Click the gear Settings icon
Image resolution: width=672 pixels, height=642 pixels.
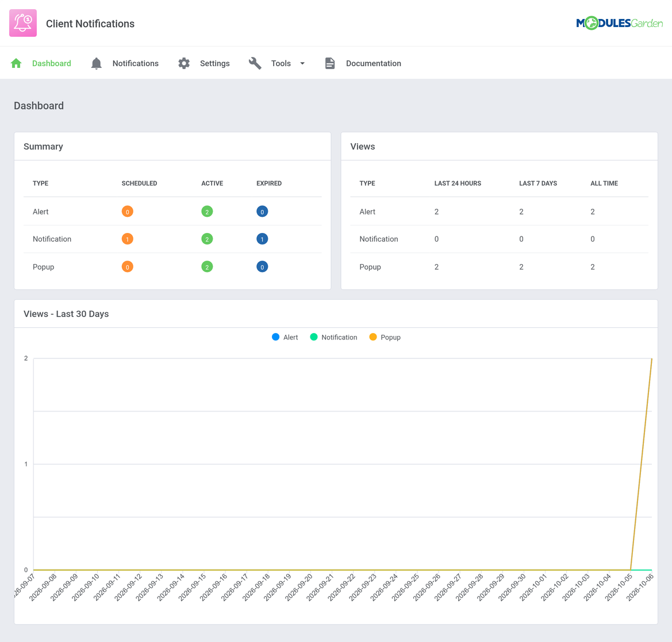(184, 63)
